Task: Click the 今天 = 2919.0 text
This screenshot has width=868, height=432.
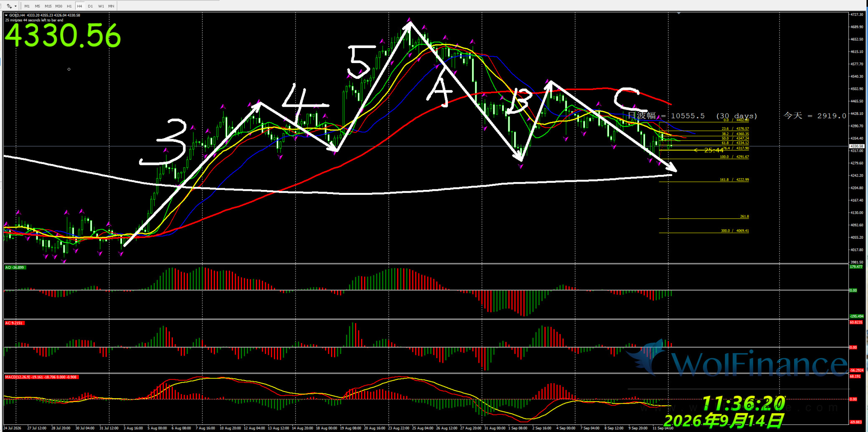Action: point(815,116)
